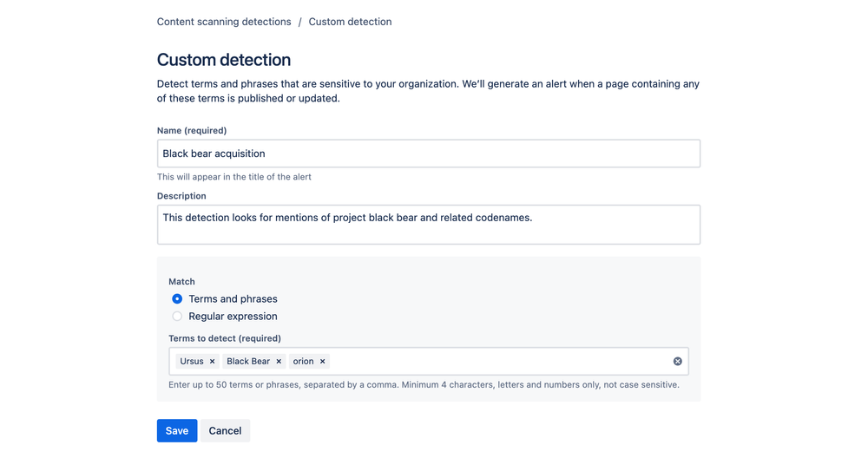Click the Description field label
This screenshot has height=458, width=868.
coord(181,196)
